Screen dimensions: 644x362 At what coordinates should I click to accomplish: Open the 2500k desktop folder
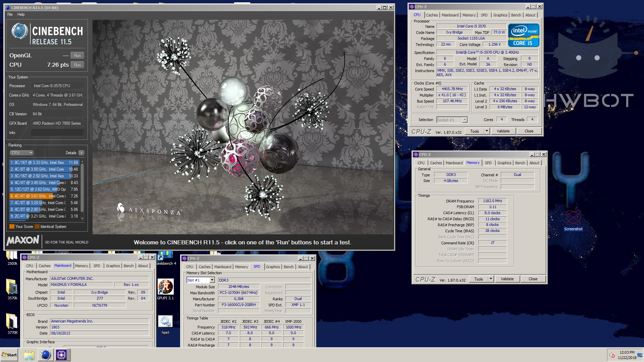(x=12, y=257)
